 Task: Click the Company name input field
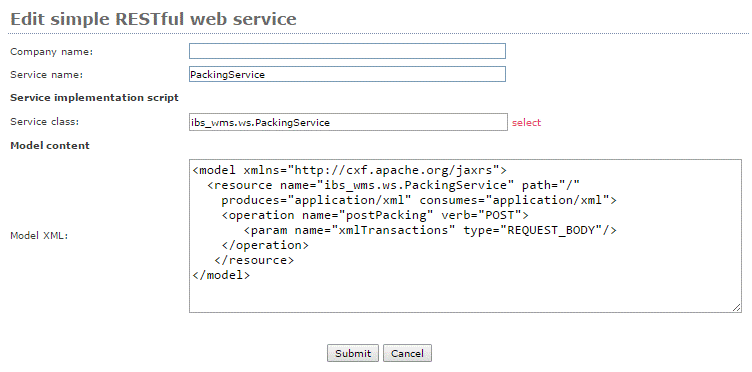click(347, 51)
